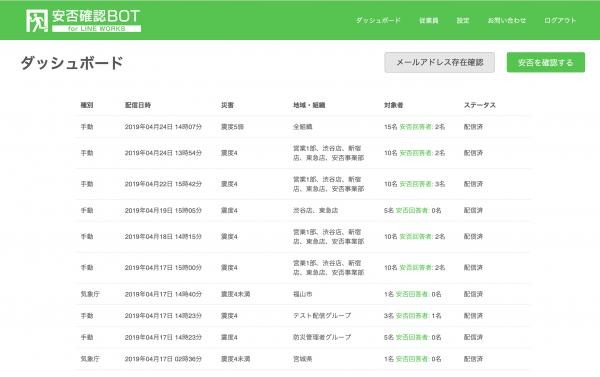Image resolution: width=600 pixels, height=377 pixels.
Task: Click the 渋谷店、東急店 region cell
Action: click(x=315, y=210)
